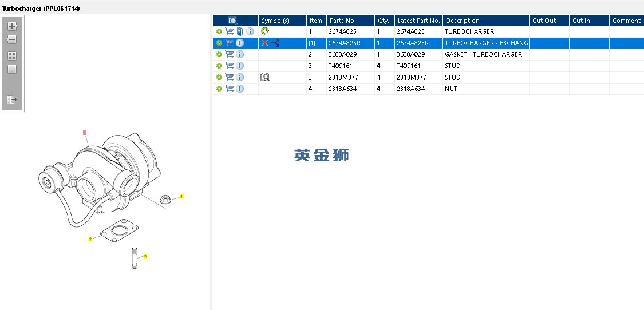Fit diagram to single frame view
The width and height of the screenshot is (644, 310).
(12, 69)
